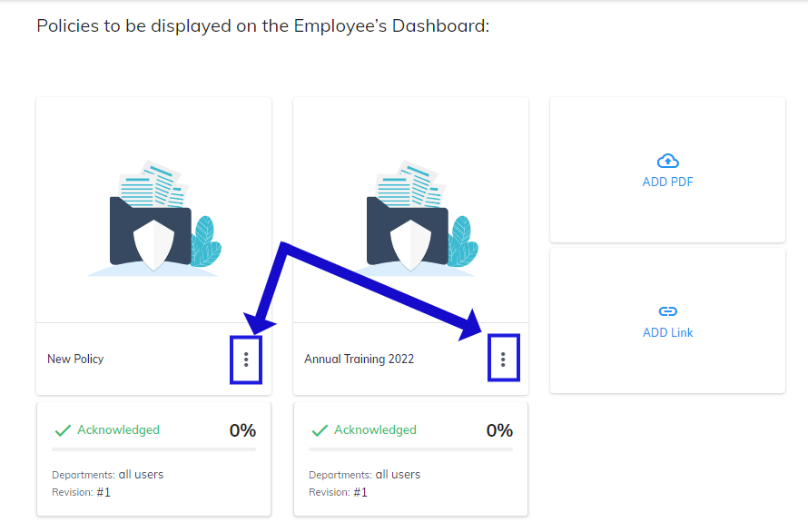Click the green checkmark under Annual Training 2022
The image size is (808, 532).
pos(320,430)
